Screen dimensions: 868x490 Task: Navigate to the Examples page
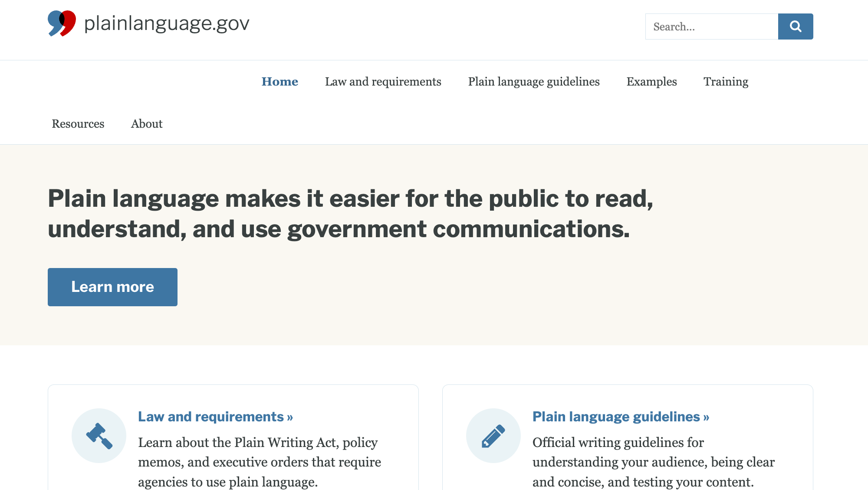(x=651, y=82)
